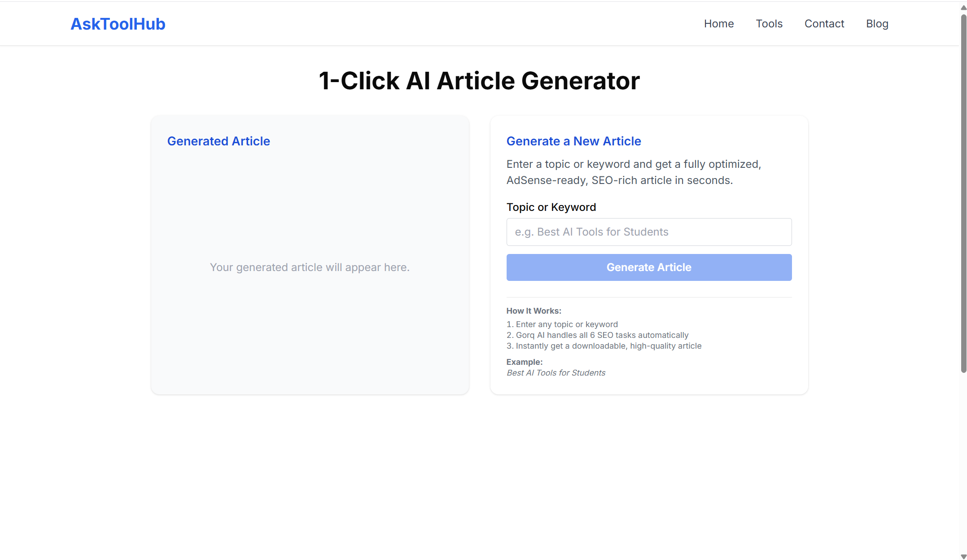Click the Example label
The height and width of the screenshot is (560, 967).
pos(524,362)
